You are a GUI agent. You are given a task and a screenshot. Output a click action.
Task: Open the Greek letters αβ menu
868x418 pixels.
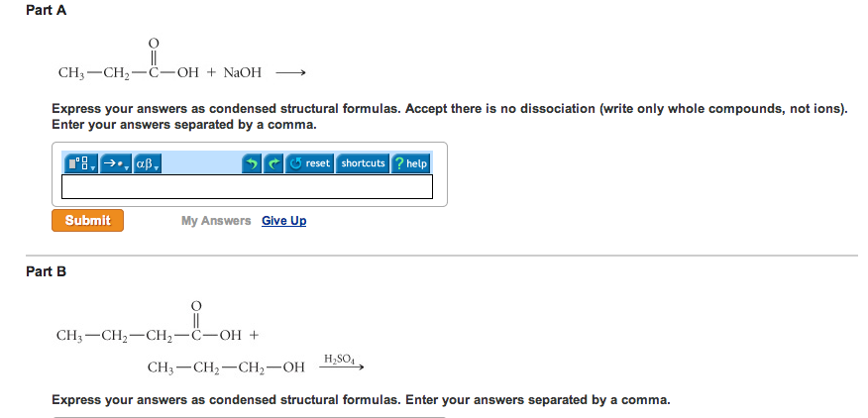tap(148, 163)
